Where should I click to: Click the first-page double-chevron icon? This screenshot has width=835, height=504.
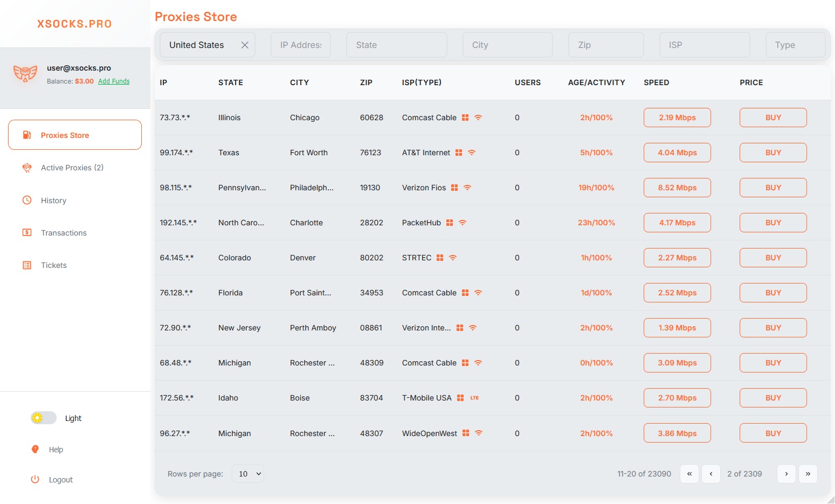coord(689,474)
